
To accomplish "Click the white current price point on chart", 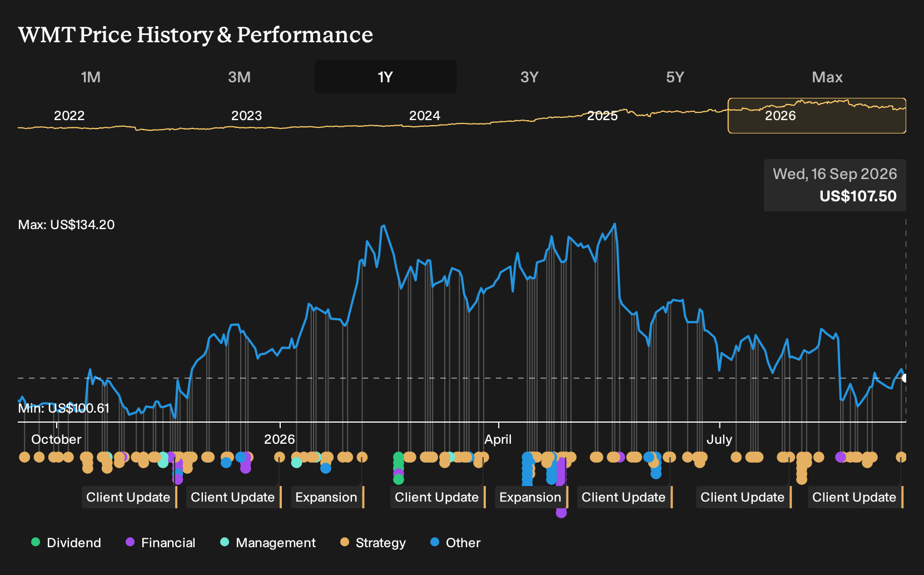I will [905, 378].
